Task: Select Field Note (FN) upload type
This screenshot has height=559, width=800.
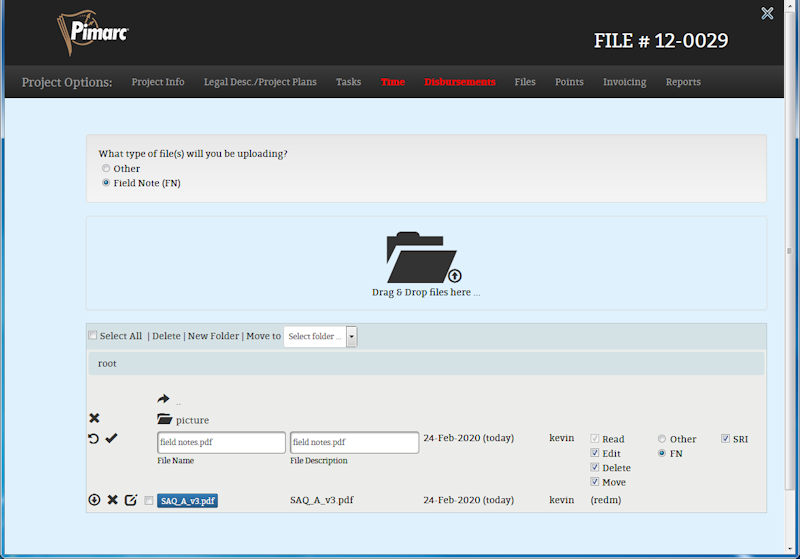Action: [106, 183]
